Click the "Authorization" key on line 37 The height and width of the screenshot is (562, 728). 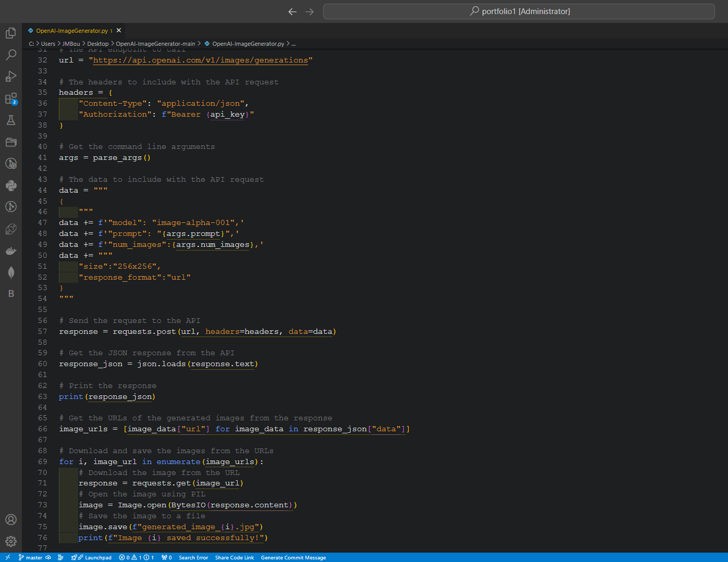tap(115, 115)
